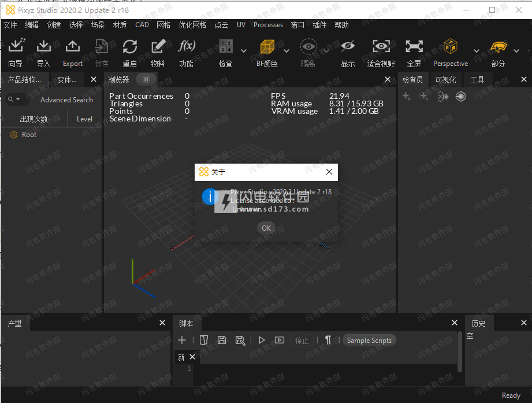532x403 pixels.
Task: Close the 产量 output panel
Action: click(x=162, y=323)
